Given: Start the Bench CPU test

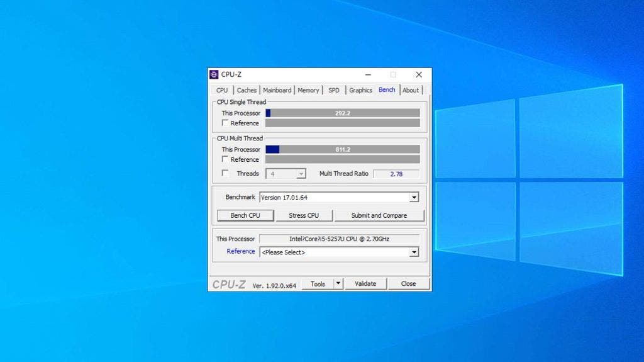Looking at the screenshot, I should point(245,215).
